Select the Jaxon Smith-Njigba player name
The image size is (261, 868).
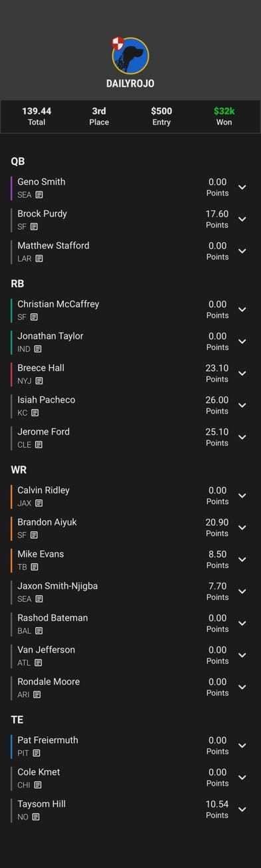click(x=58, y=586)
